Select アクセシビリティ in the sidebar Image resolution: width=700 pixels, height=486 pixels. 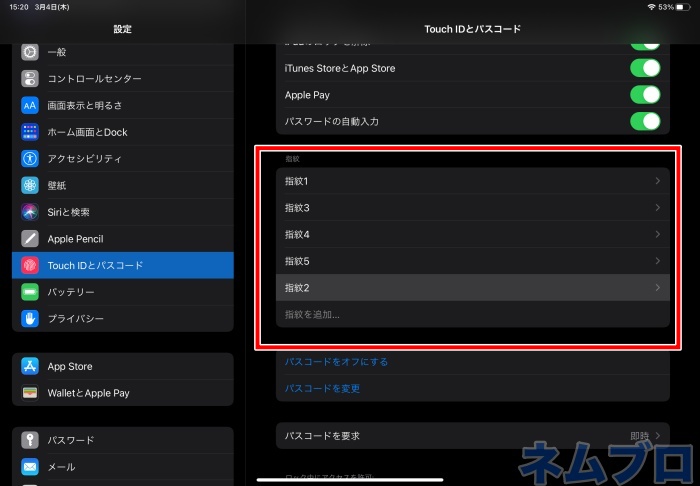pyautogui.click(x=123, y=158)
